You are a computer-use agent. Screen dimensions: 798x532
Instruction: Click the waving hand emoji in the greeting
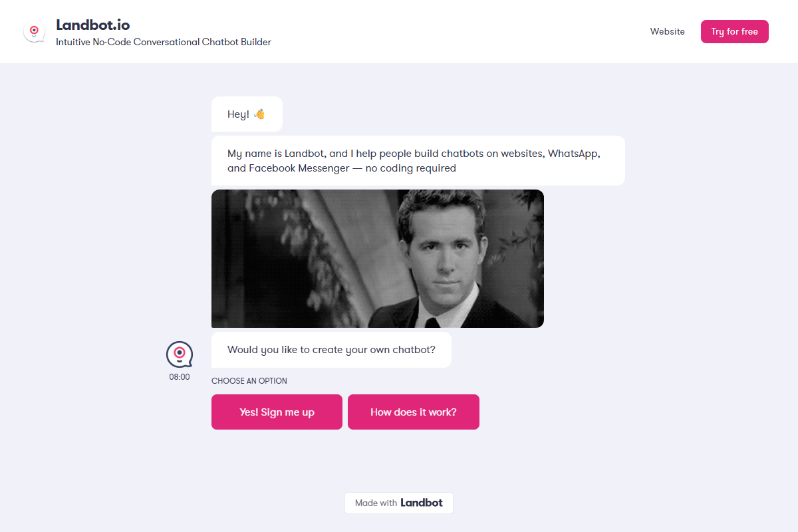click(x=259, y=114)
